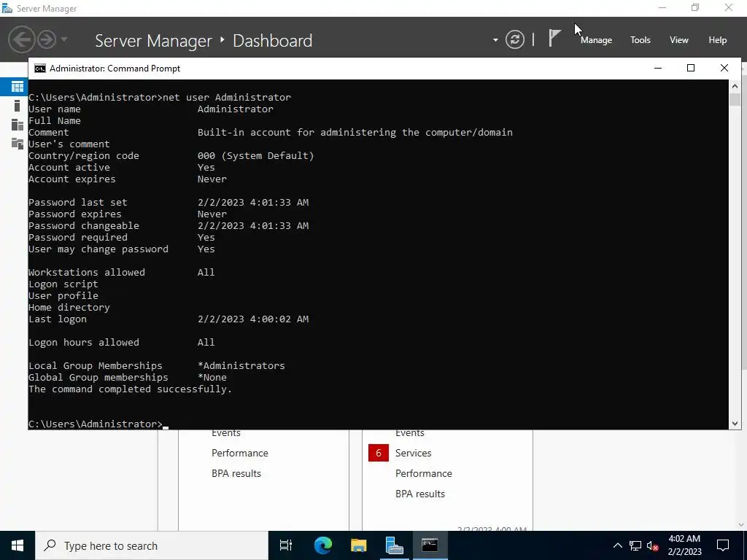This screenshot has height=560, width=747.
Task: Click the Command Prompt scroll down arrow
Action: click(735, 424)
